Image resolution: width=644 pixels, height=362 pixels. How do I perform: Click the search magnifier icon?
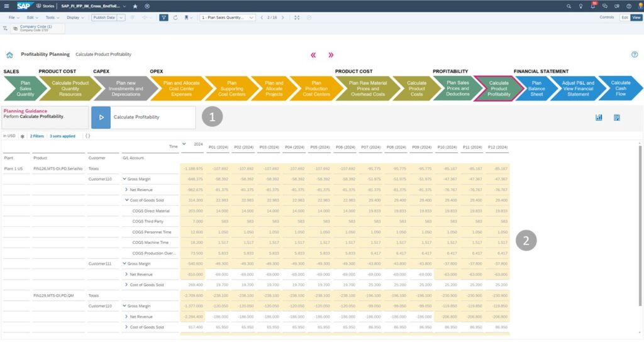pos(569,6)
